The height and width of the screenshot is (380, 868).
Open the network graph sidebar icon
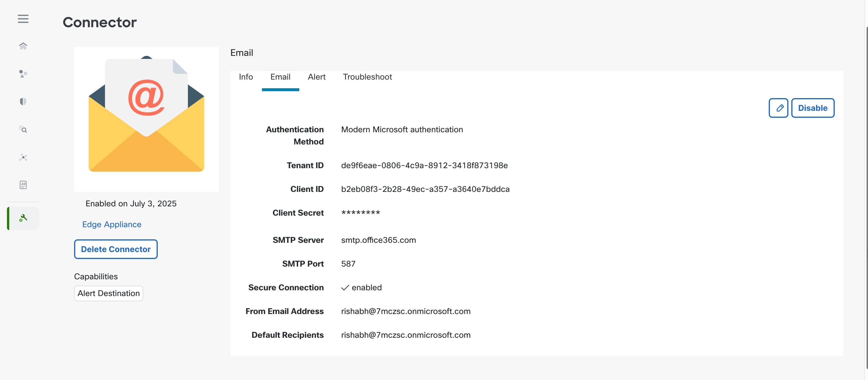pos(23,157)
